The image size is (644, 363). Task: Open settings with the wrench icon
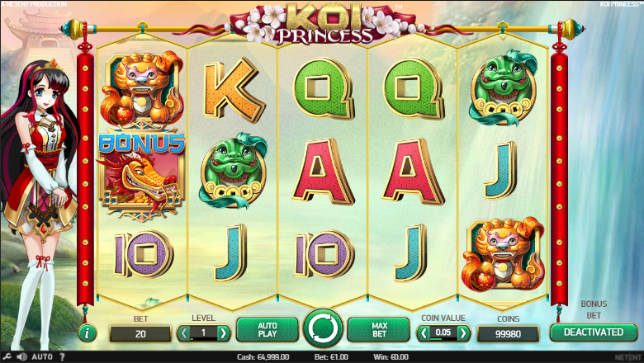(x=7, y=357)
